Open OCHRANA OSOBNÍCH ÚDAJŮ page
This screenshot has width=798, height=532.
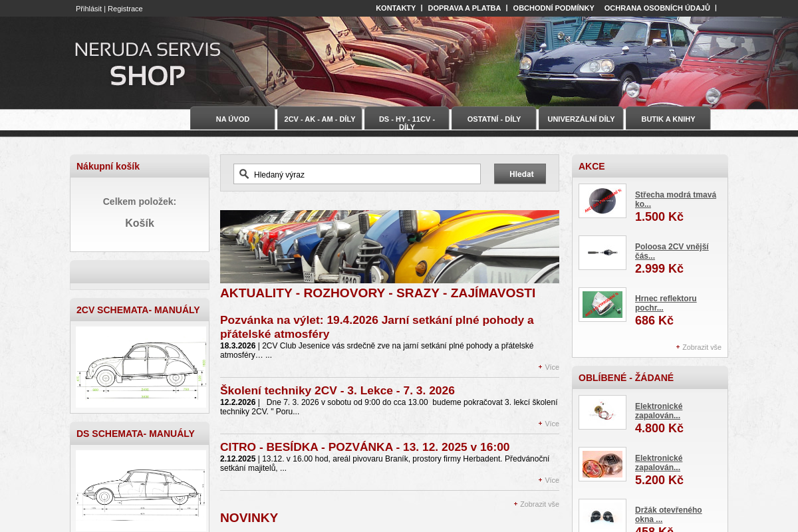pos(657,8)
